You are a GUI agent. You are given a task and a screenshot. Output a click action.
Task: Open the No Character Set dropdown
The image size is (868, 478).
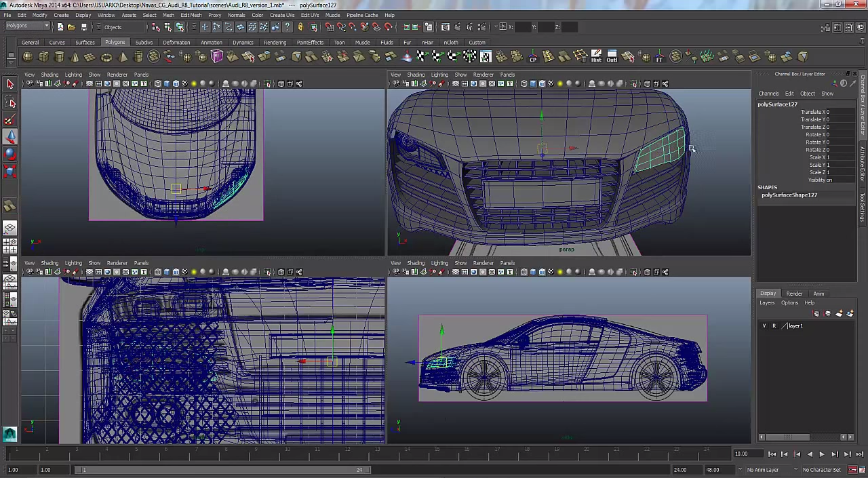click(821, 470)
